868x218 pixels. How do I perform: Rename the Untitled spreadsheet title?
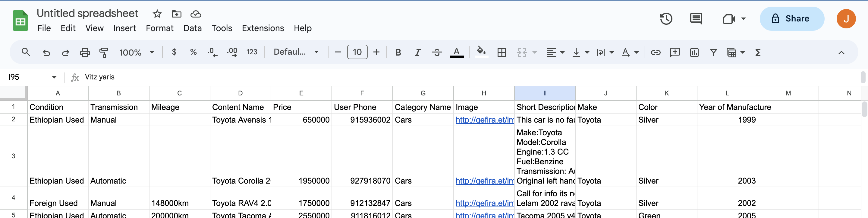(x=88, y=13)
